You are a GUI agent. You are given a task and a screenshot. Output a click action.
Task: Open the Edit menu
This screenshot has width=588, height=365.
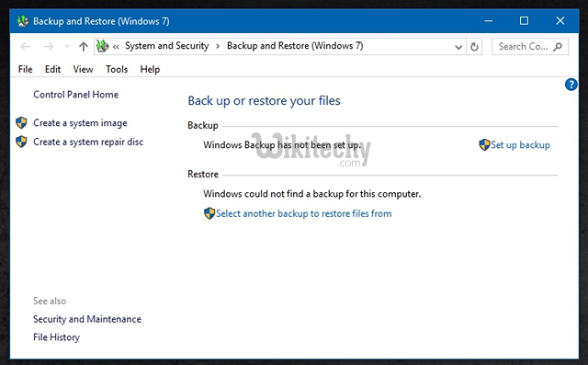[52, 69]
